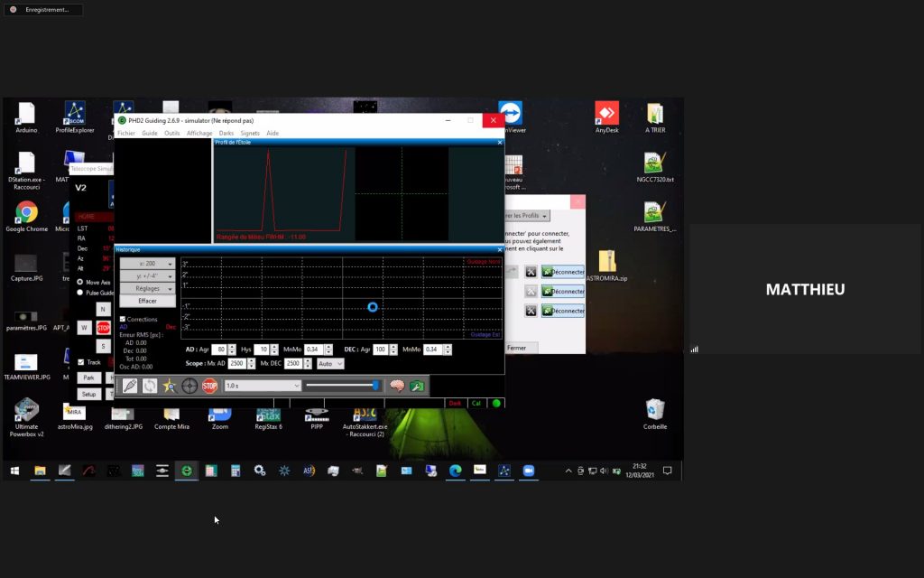
Task: Open the brain advanced settings icon
Action: [397, 386]
